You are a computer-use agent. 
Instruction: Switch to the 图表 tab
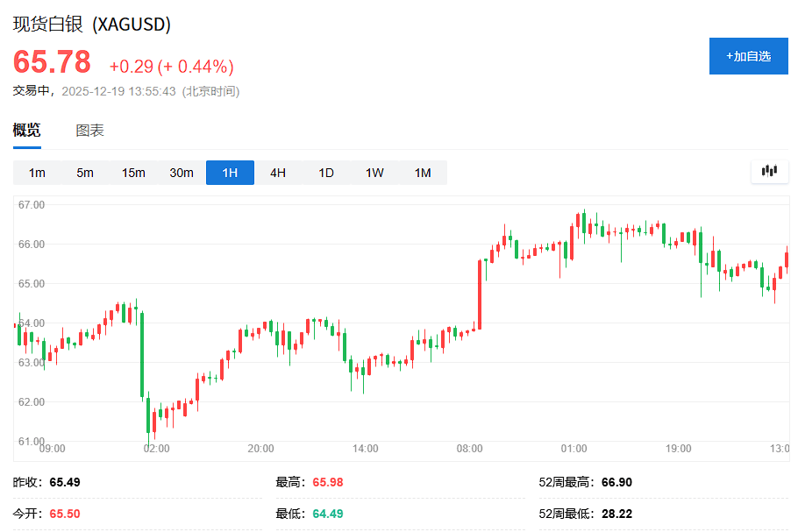pos(89,131)
